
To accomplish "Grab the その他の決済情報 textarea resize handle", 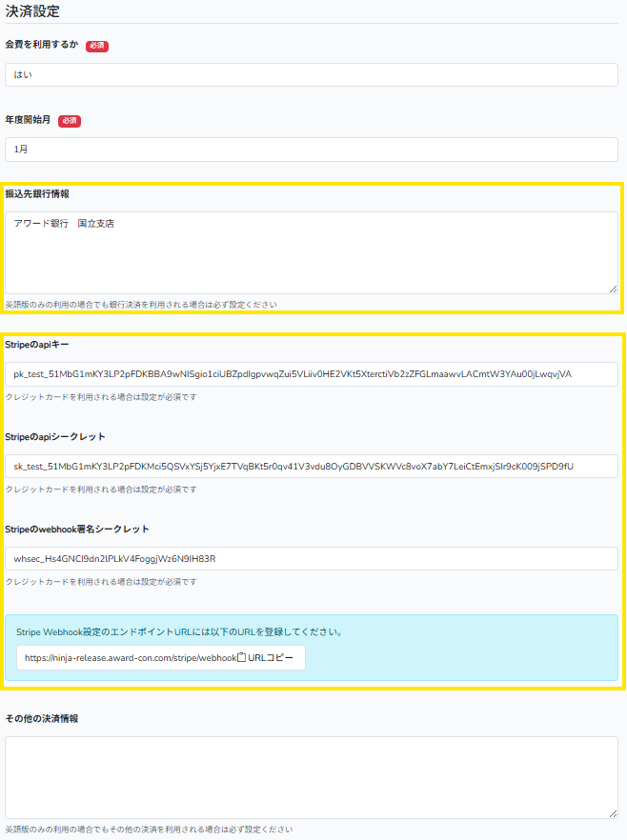I will [613, 812].
